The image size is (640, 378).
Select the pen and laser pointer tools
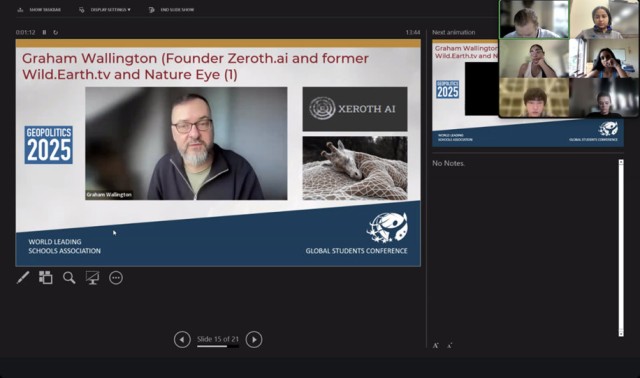(x=23, y=278)
